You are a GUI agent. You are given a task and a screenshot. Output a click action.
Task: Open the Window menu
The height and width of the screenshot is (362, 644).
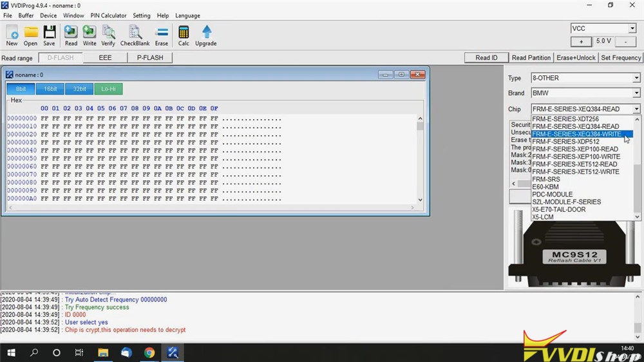tap(73, 15)
